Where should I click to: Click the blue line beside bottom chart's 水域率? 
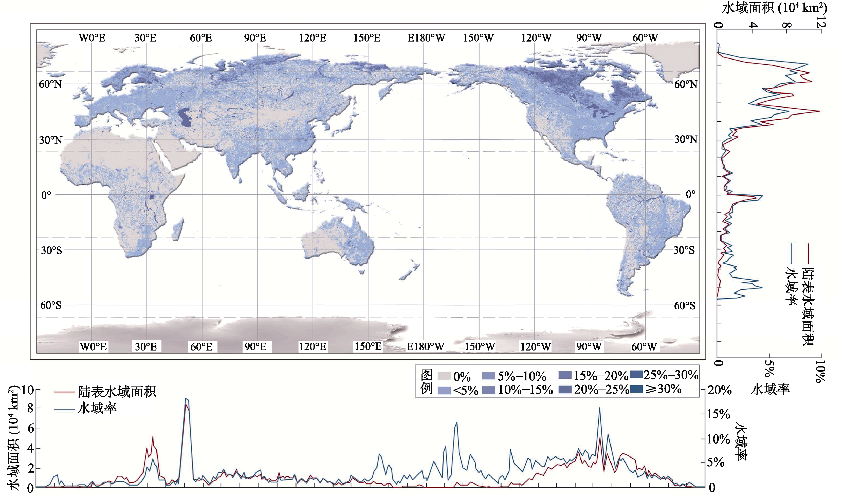pyautogui.click(x=64, y=410)
